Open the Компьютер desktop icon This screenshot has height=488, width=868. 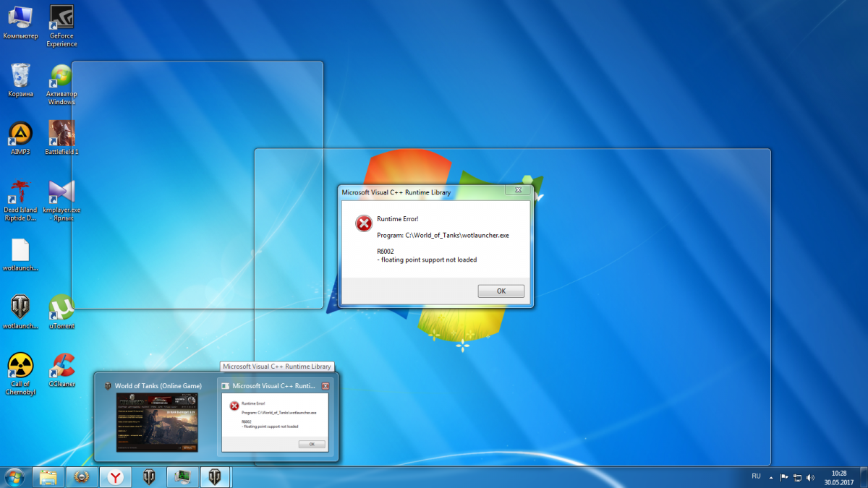(20, 22)
